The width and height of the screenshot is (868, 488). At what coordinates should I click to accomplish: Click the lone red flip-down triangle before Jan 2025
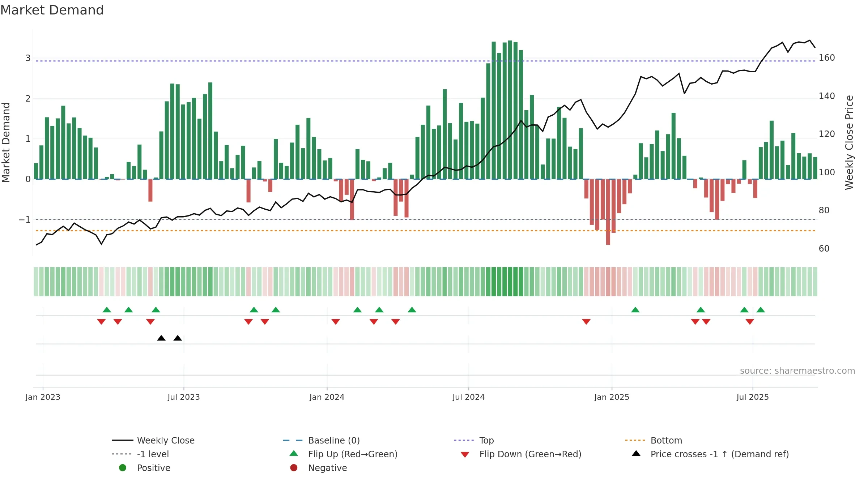586,322
